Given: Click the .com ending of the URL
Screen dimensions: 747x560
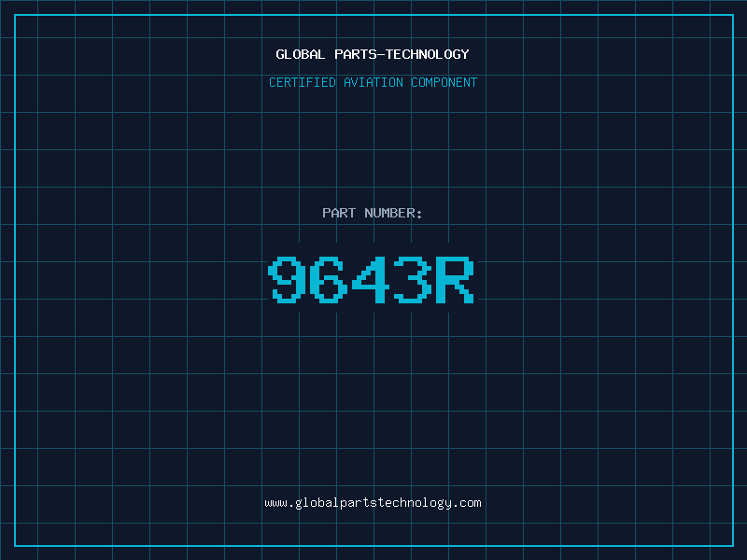Looking at the screenshot, I should pos(467,503).
